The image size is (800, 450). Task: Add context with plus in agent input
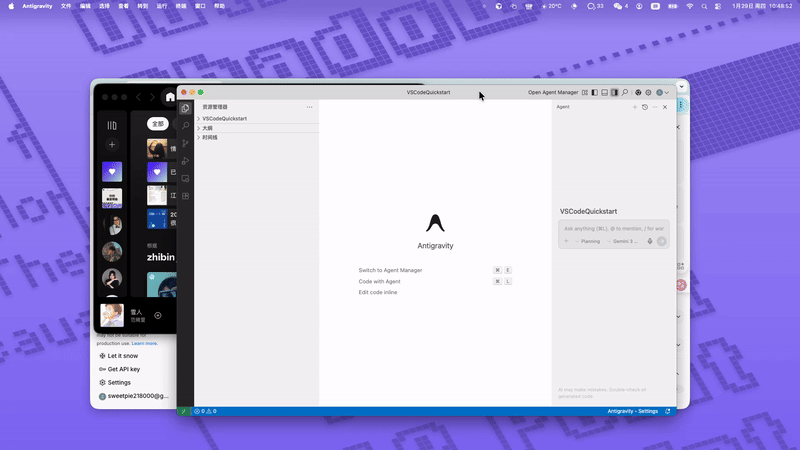pos(566,241)
